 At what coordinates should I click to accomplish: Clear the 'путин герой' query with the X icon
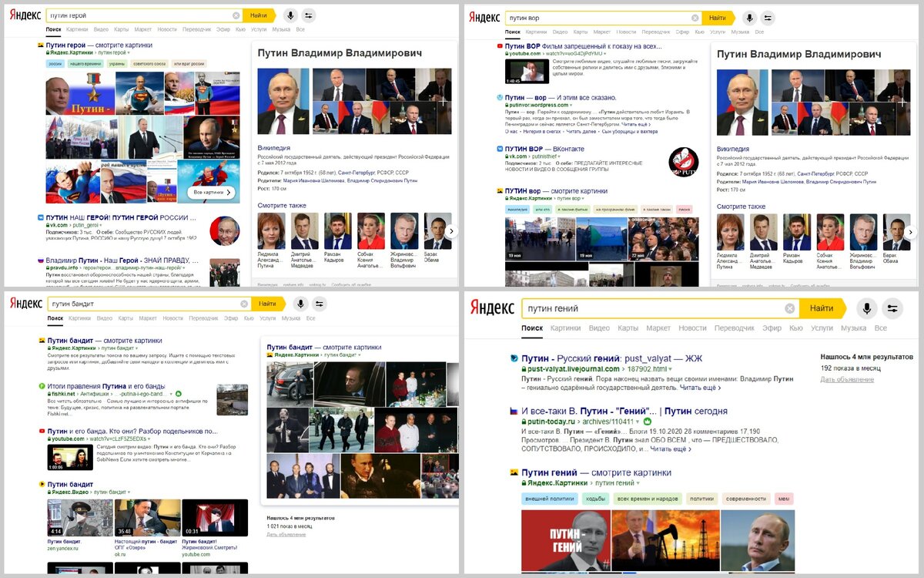coord(236,15)
